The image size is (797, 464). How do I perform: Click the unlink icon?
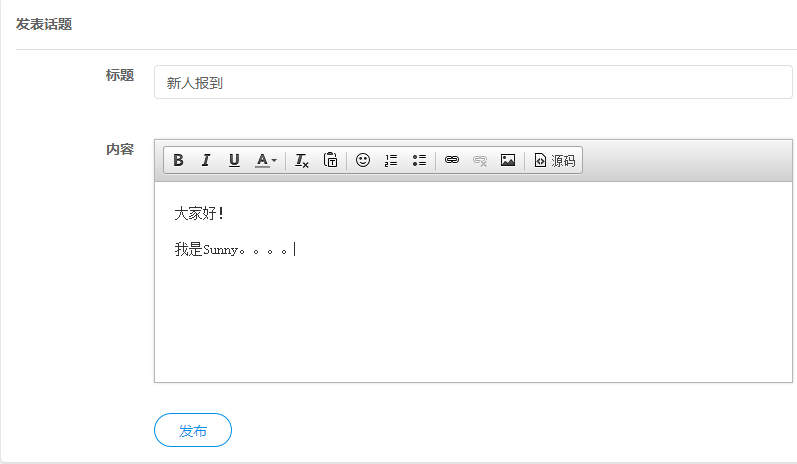(x=480, y=160)
